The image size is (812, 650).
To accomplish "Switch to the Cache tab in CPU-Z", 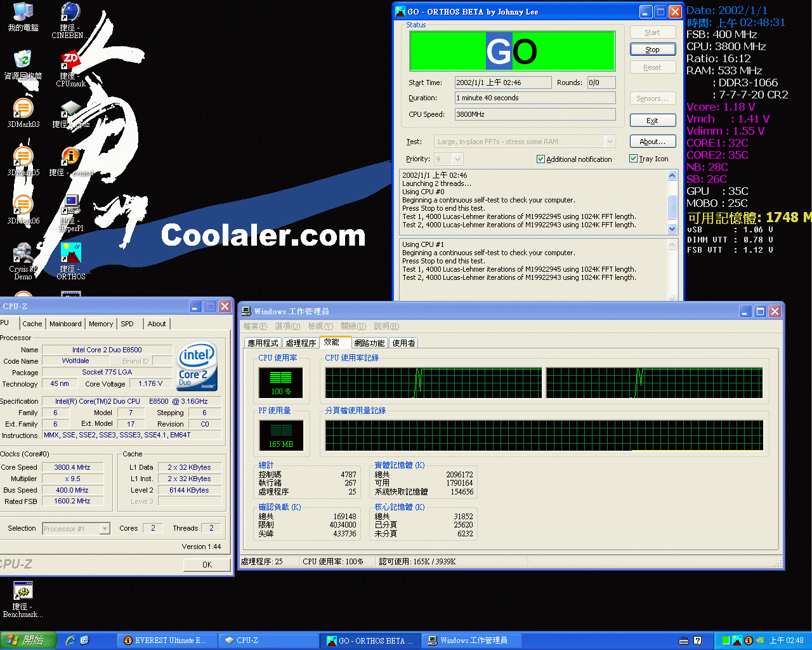I will point(32,324).
